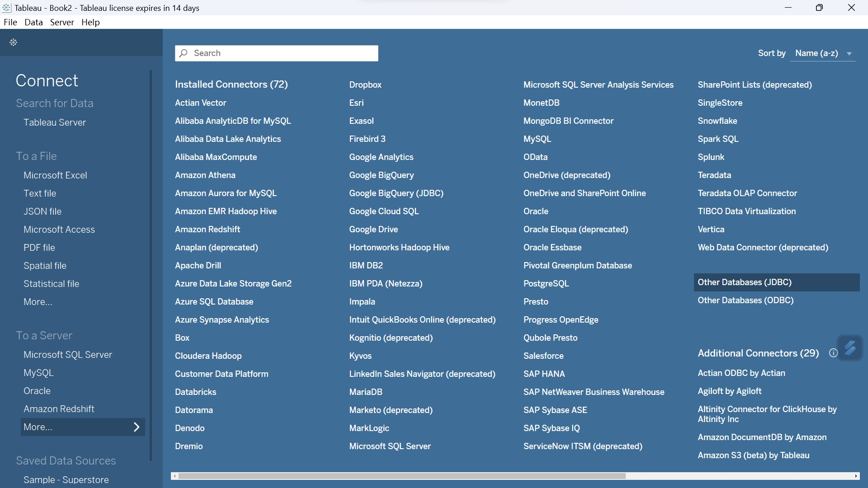Select MySQL in the left sidebar

(38, 373)
